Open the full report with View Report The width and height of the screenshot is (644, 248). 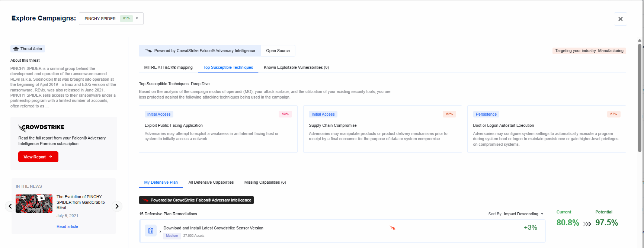click(38, 157)
